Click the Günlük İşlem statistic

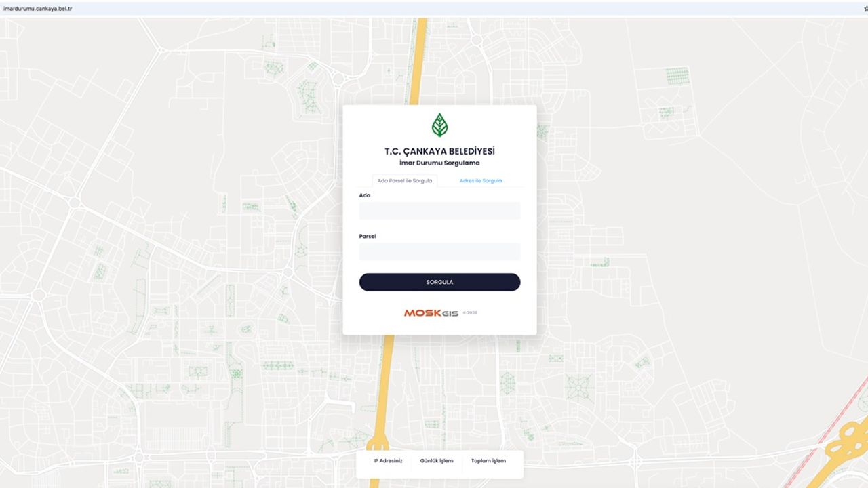point(437,461)
